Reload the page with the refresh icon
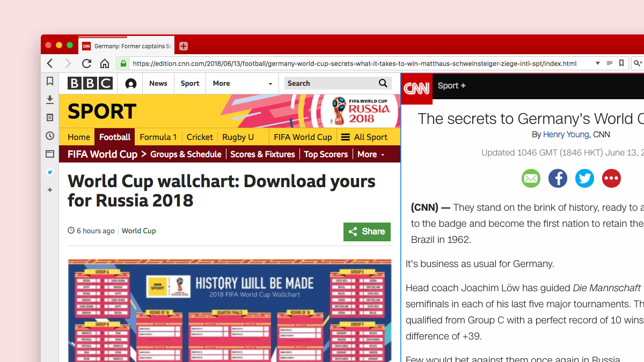 [86, 63]
